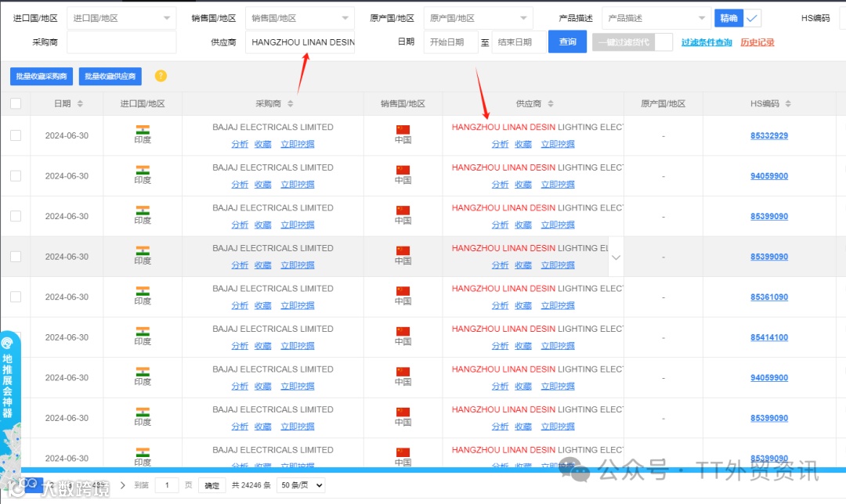Click India flag in HS 85361090 row
The width and height of the screenshot is (846, 504).
click(143, 291)
